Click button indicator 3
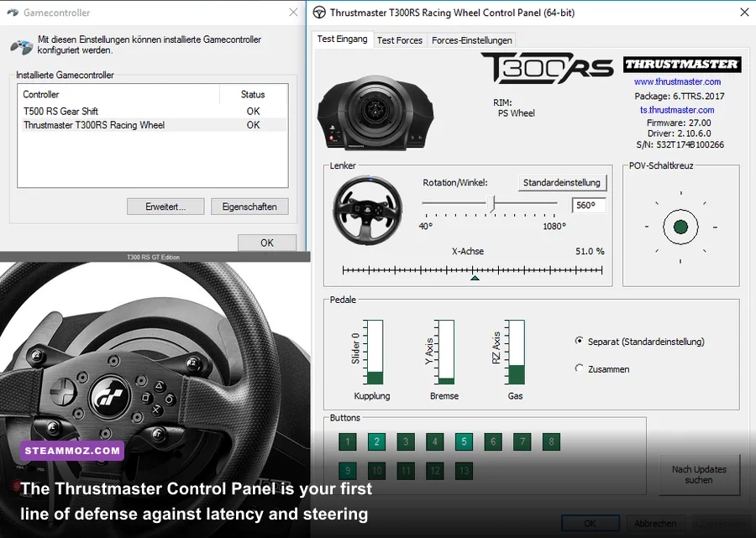756x538 pixels. tap(406, 441)
